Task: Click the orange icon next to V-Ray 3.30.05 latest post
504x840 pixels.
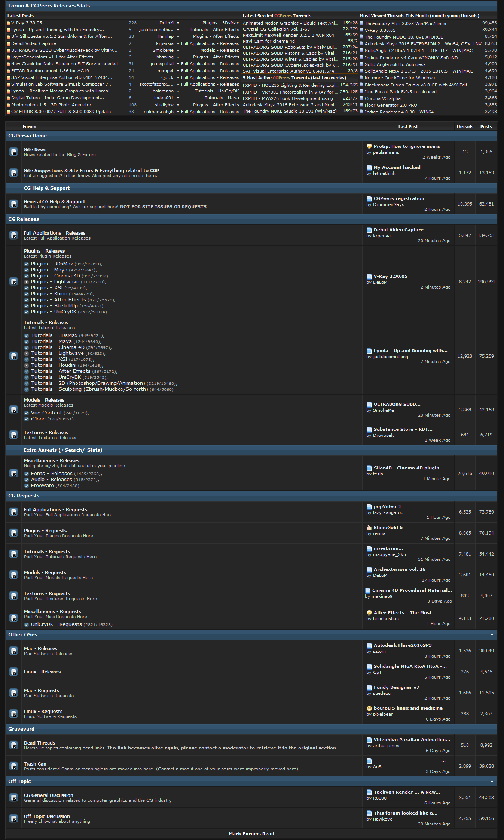Action: (x=9, y=23)
